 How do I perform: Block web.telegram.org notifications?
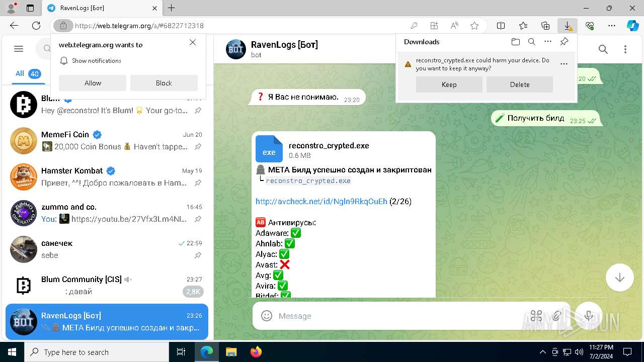pyautogui.click(x=164, y=83)
